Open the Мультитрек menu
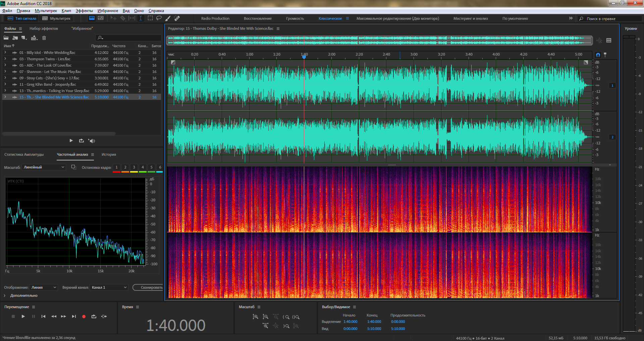The height and width of the screenshot is (341, 644). tap(46, 11)
